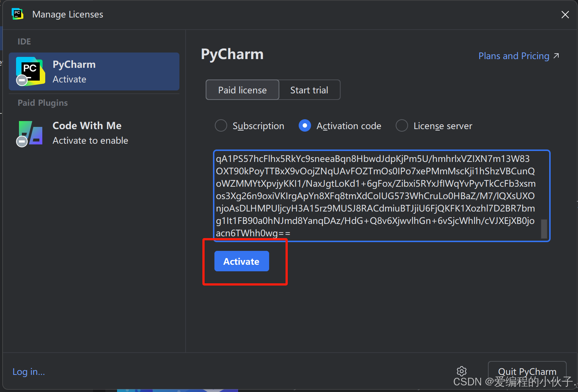Click the minus badge on the PyCharm icon
Screen dimensions: 578x392
[22, 80]
